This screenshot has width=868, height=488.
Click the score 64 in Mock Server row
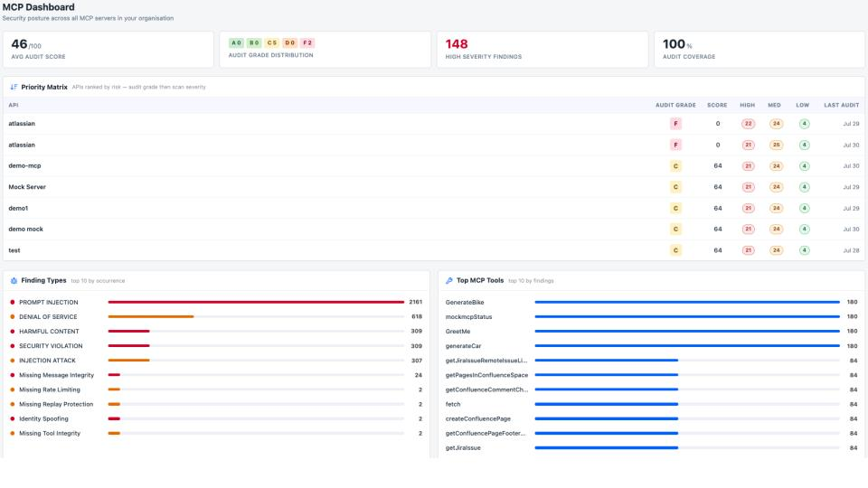coord(717,187)
